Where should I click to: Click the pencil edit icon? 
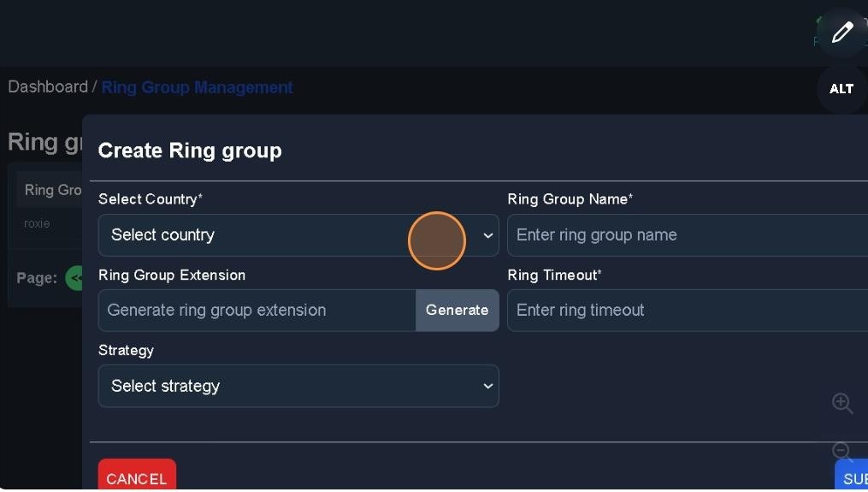pyautogui.click(x=841, y=33)
